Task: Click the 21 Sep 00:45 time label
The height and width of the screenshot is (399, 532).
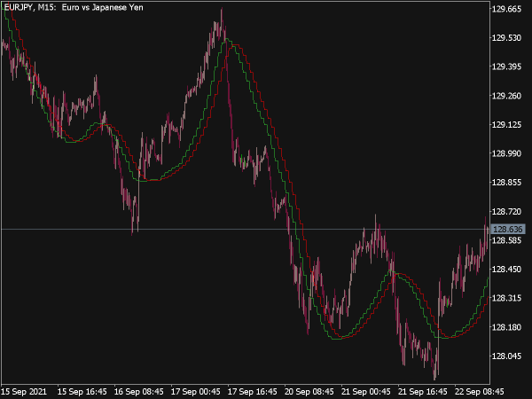Action: tap(365, 392)
